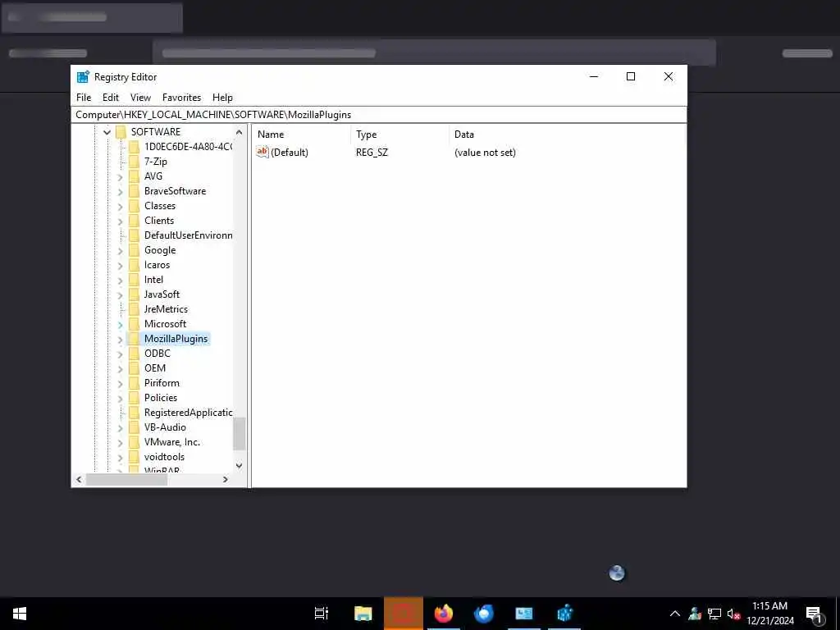Open the taskbar clock showing 1:15 AM
Image resolution: width=840 pixels, height=630 pixels.
(770, 614)
